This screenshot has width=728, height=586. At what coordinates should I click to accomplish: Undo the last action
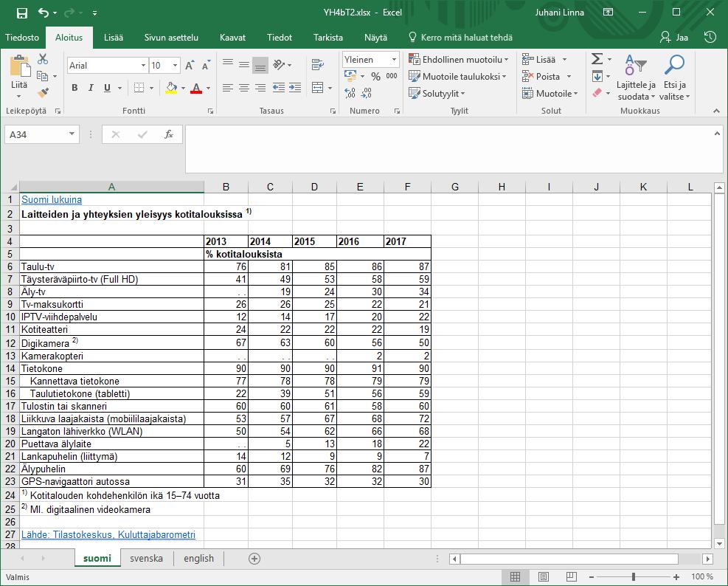pos(44,13)
